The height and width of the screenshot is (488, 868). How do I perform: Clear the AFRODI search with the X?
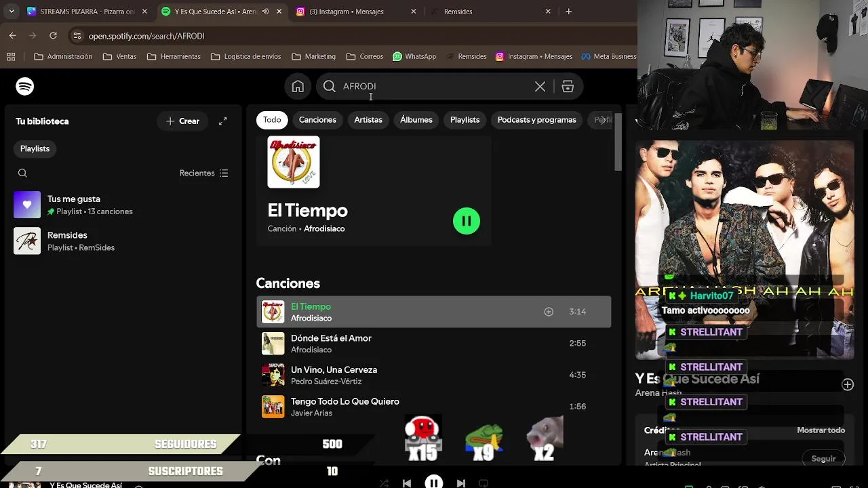pos(540,86)
